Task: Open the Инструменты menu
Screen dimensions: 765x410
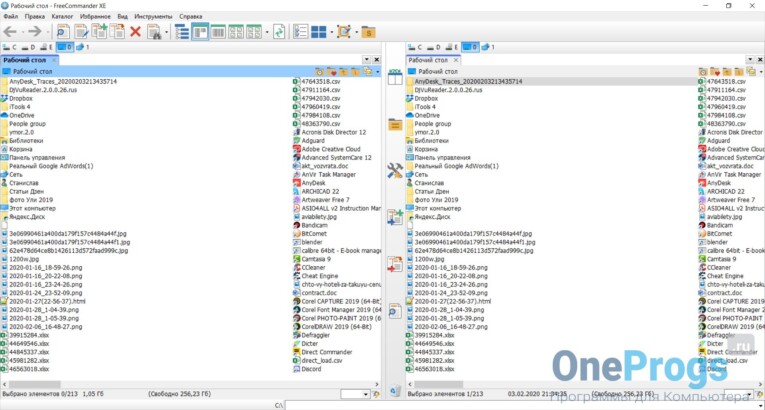Action: pos(153,17)
